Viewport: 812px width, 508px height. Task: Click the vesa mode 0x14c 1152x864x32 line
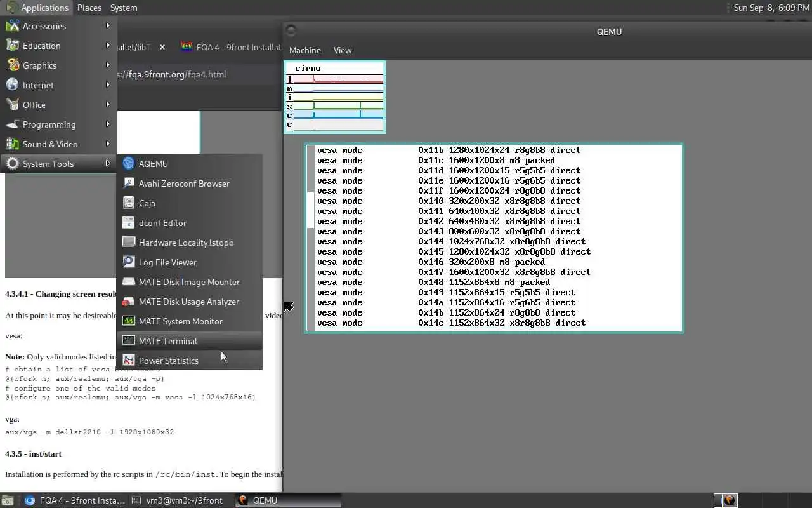[x=451, y=323]
